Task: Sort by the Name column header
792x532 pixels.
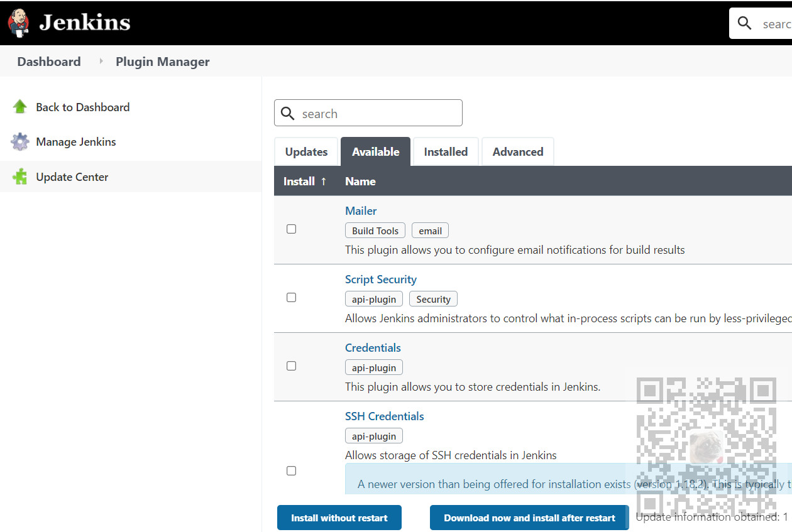Action: click(360, 181)
